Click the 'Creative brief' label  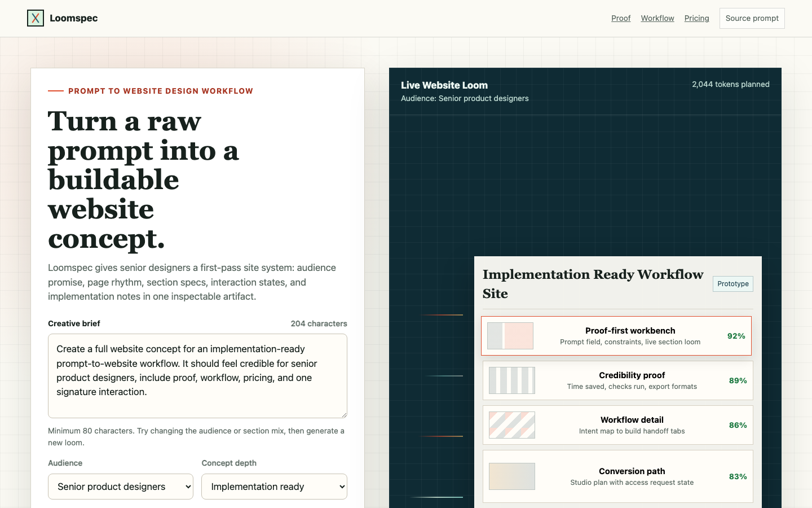click(x=74, y=323)
